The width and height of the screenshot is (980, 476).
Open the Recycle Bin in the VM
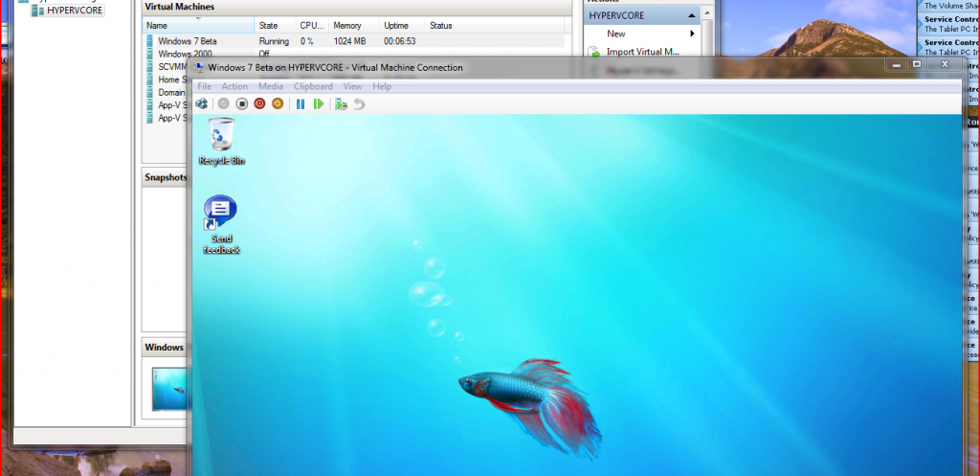[x=221, y=141]
